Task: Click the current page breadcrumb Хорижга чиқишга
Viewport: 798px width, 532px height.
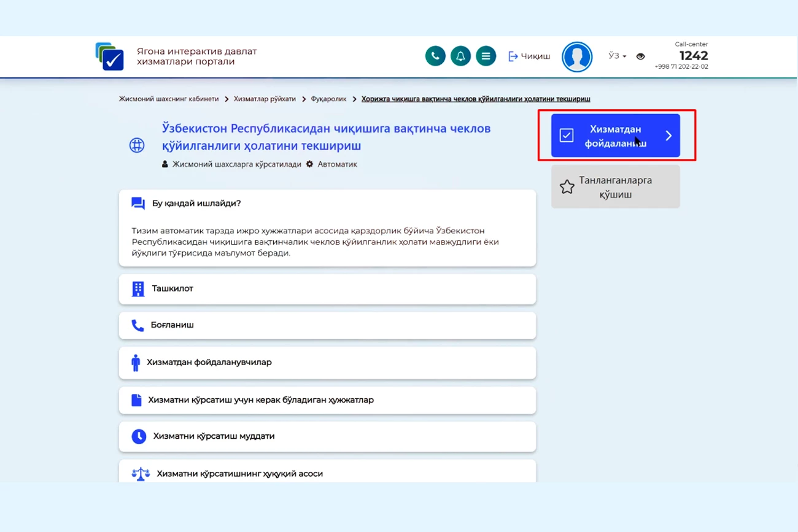Action: tap(476, 99)
